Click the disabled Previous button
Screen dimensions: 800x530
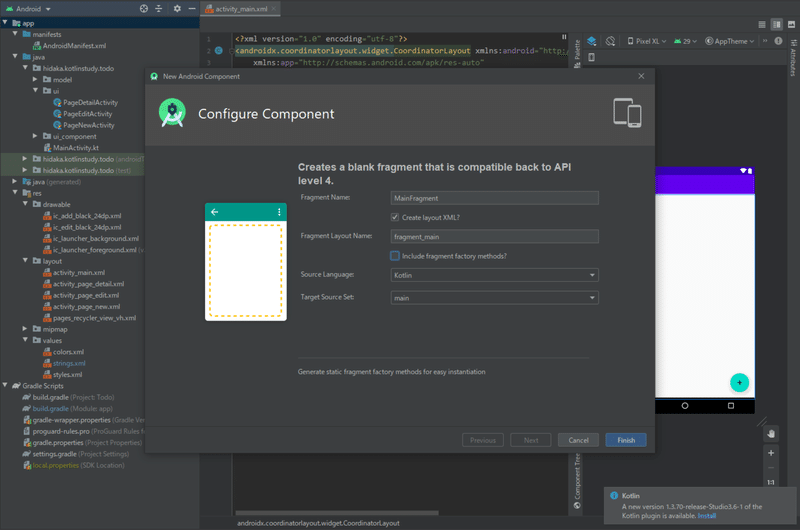(483, 440)
